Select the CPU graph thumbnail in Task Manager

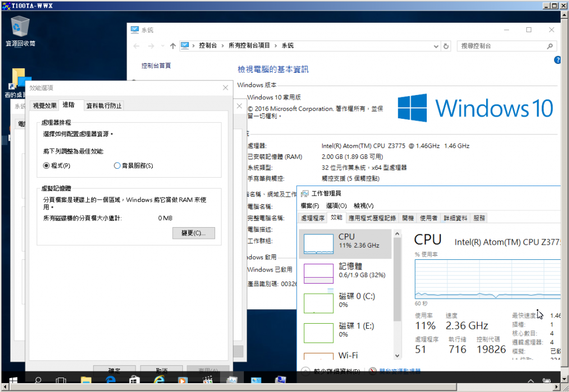[x=318, y=244]
